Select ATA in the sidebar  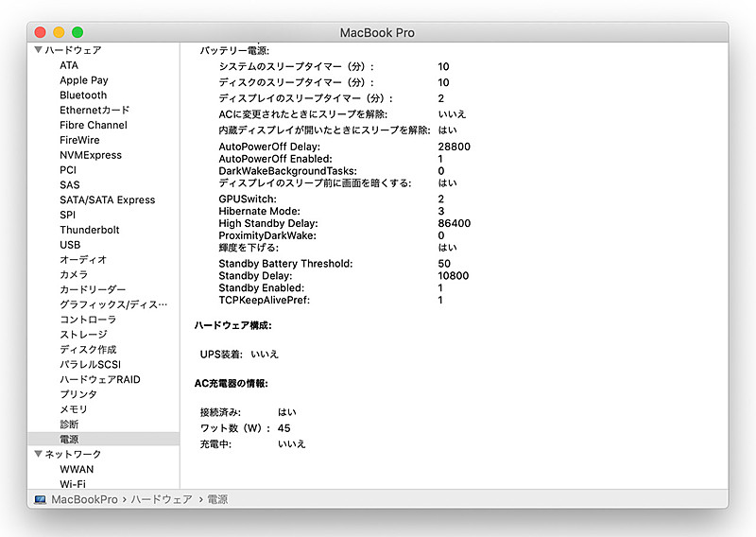click(x=69, y=65)
